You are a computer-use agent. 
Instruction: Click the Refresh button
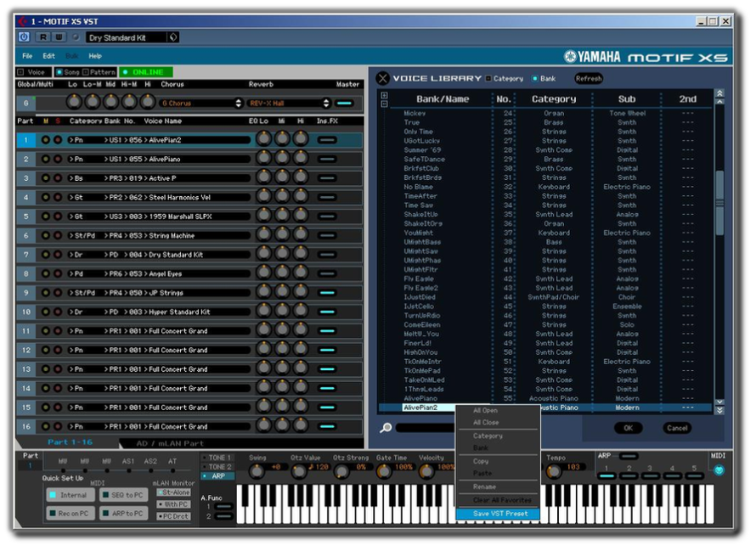(589, 79)
